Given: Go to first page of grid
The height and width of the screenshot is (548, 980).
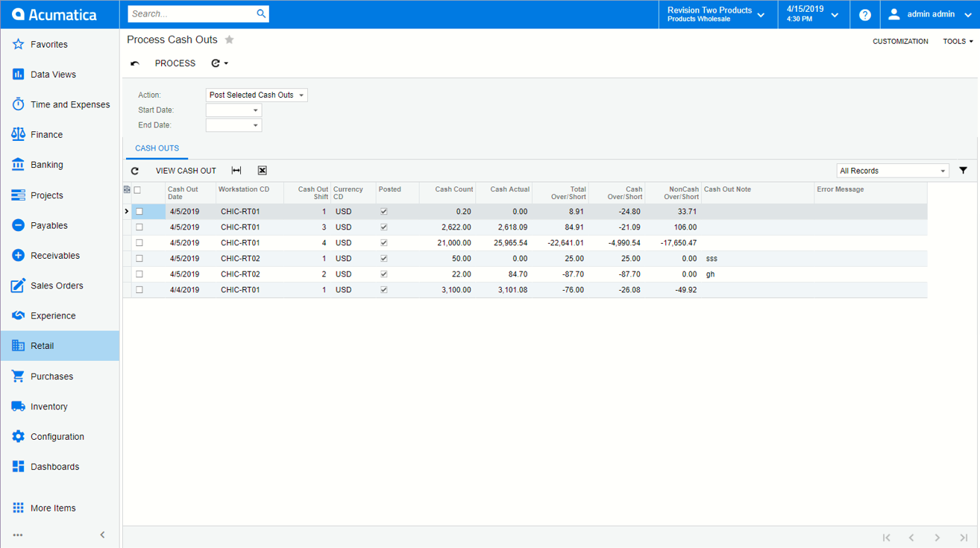Looking at the screenshot, I should [887, 537].
